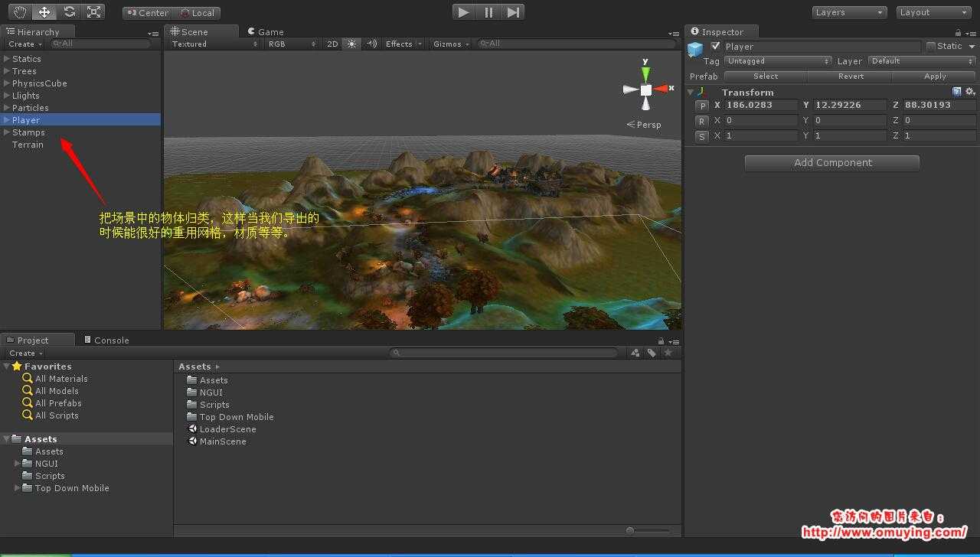The image size is (980, 557).
Task: Switch to the Game tab
Action: coord(266,31)
